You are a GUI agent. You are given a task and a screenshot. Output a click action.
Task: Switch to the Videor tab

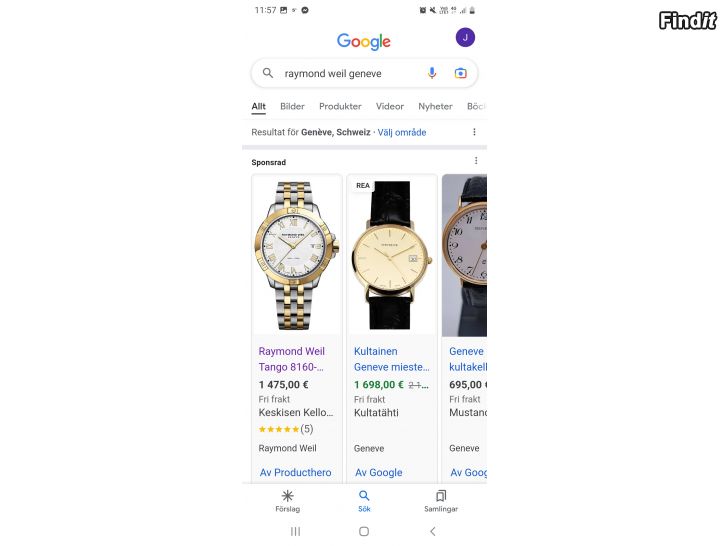(390, 106)
